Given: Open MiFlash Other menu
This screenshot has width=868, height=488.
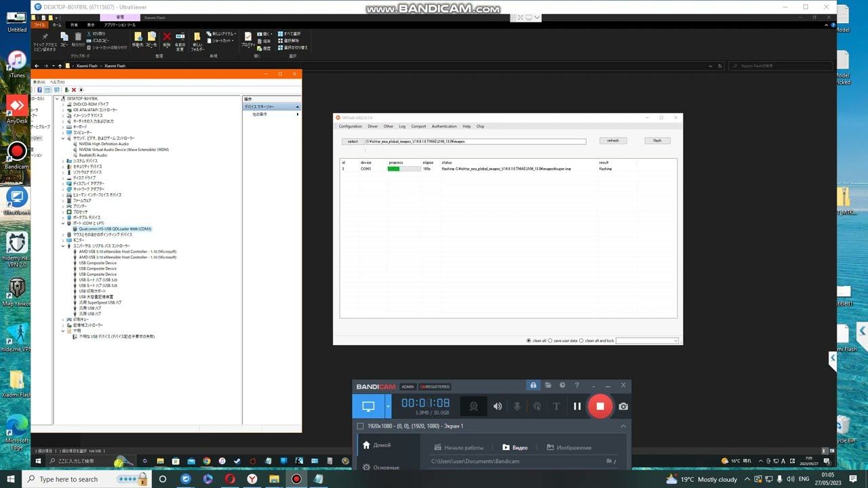Looking at the screenshot, I should pyautogui.click(x=389, y=126).
